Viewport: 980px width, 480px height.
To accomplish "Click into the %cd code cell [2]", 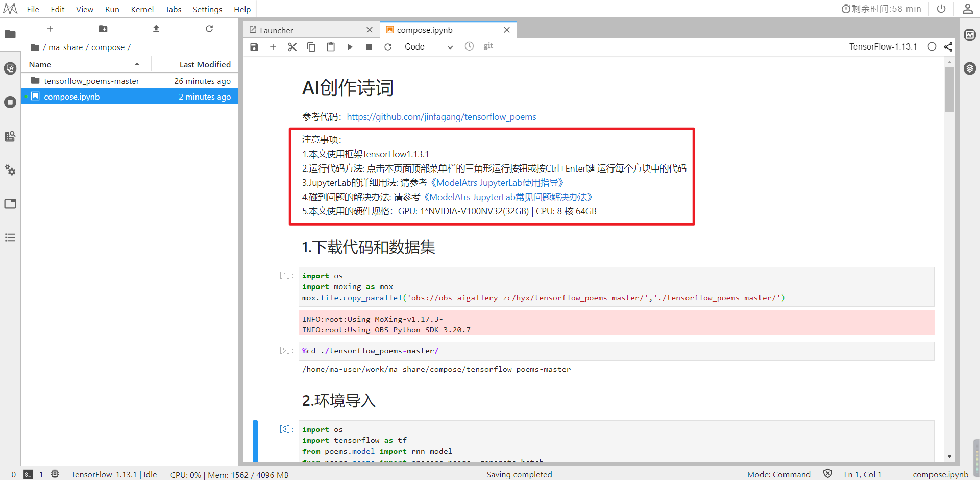I will pyautogui.click(x=616, y=351).
